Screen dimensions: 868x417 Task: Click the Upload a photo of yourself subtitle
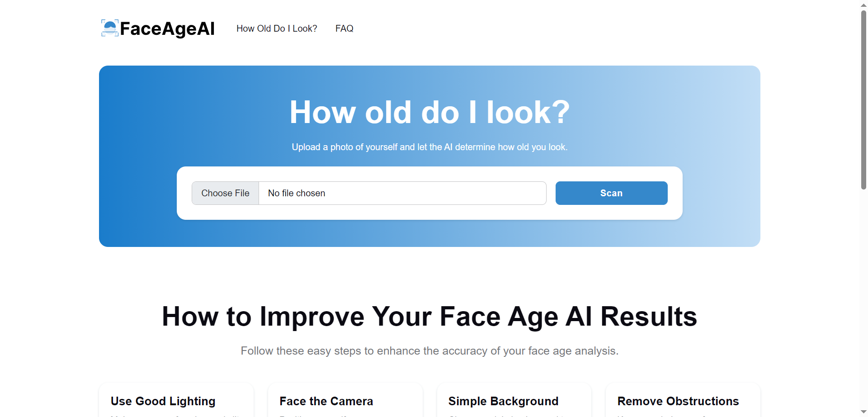pyautogui.click(x=429, y=147)
